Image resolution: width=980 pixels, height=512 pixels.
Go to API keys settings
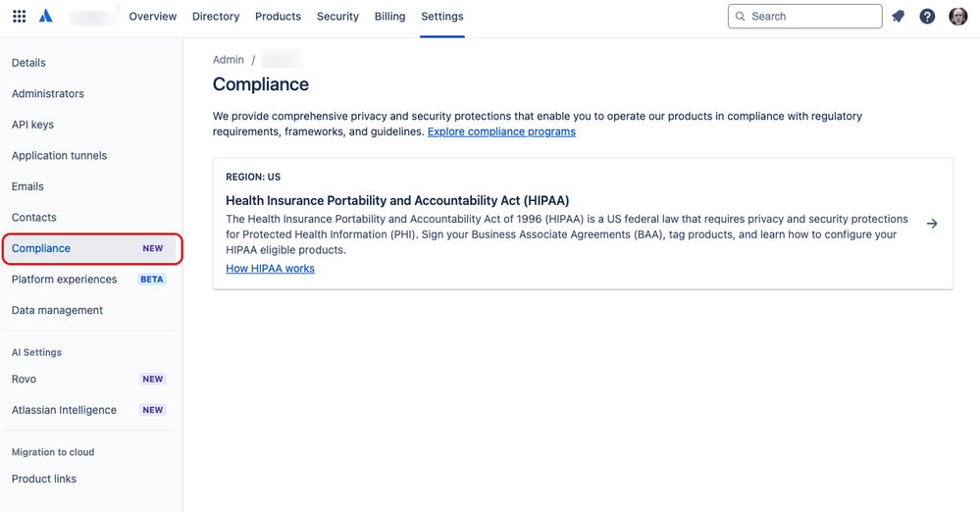coord(32,125)
